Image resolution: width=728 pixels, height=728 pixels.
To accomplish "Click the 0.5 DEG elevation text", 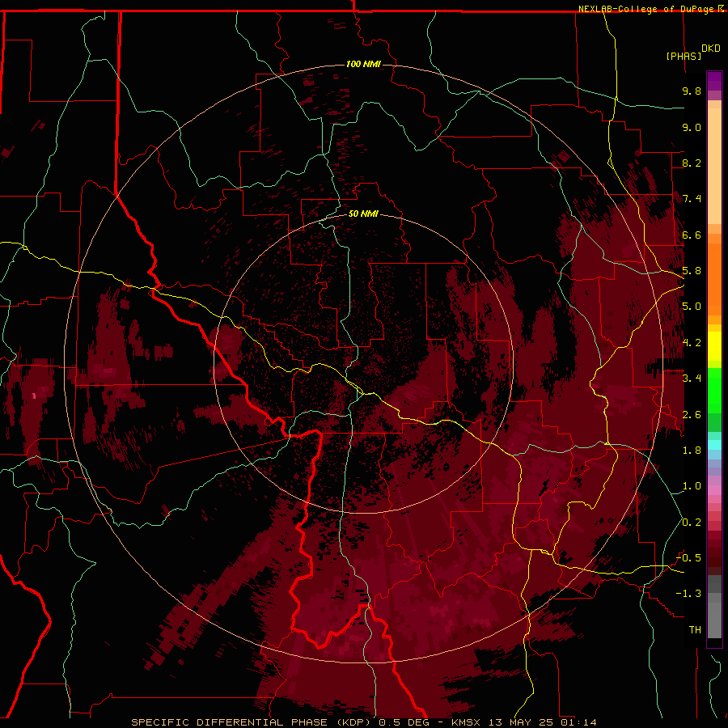I will [404, 722].
